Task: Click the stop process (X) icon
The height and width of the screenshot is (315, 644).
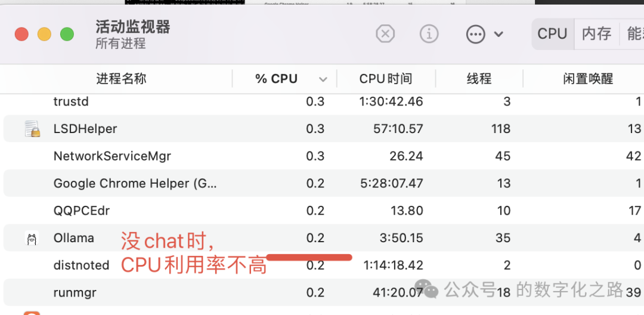Action: pos(385,34)
